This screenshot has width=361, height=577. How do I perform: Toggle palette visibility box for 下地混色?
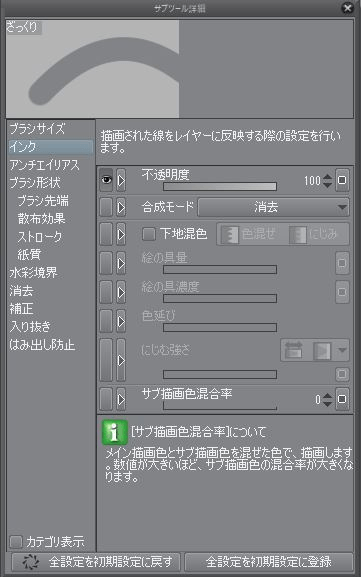(x=106, y=234)
